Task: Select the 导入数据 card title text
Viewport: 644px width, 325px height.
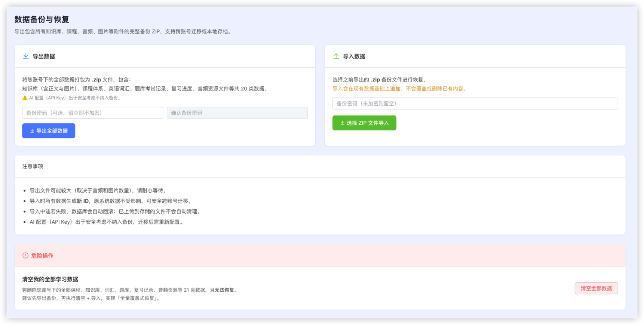Action: (354, 56)
